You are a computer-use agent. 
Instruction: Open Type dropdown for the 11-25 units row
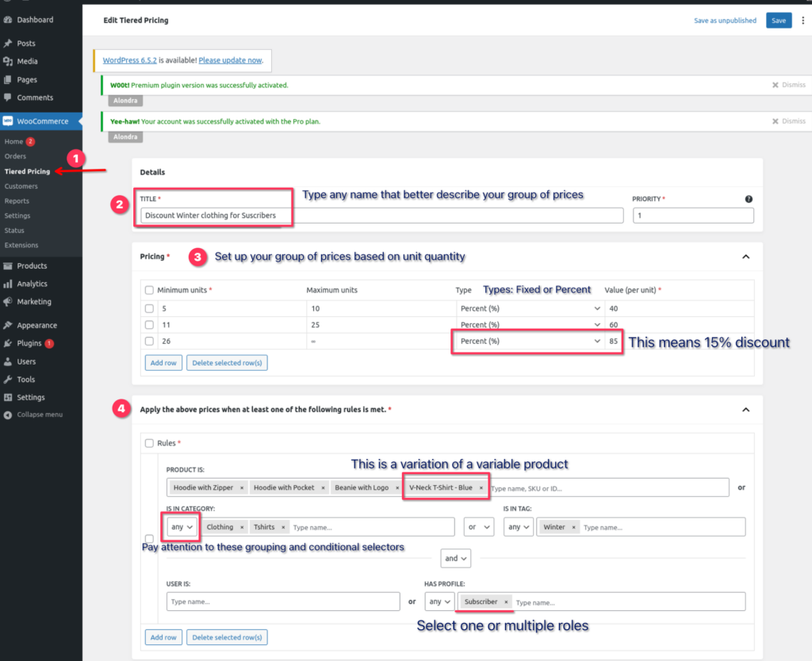click(x=530, y=325)
